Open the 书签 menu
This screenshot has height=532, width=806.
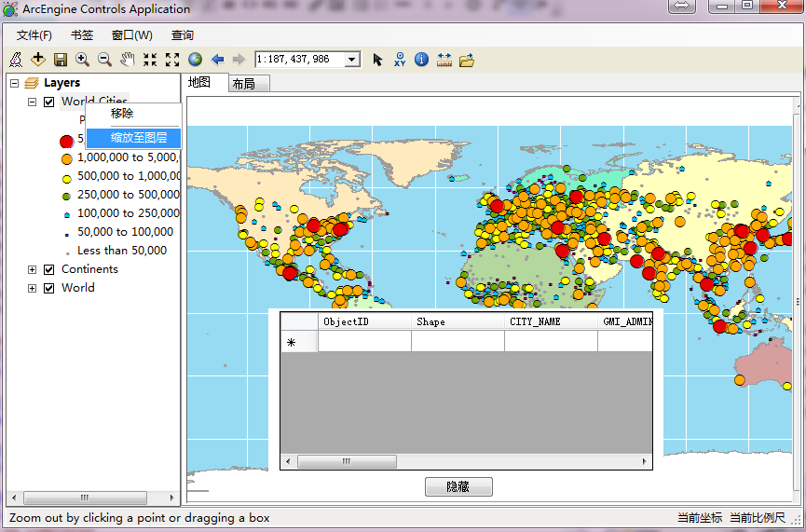[x=82, y=35]
